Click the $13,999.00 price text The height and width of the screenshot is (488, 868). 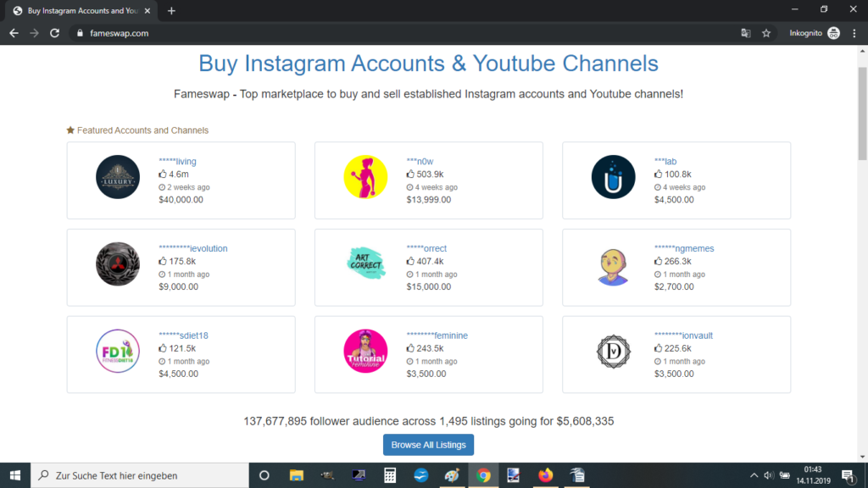(x=428, y=200)
